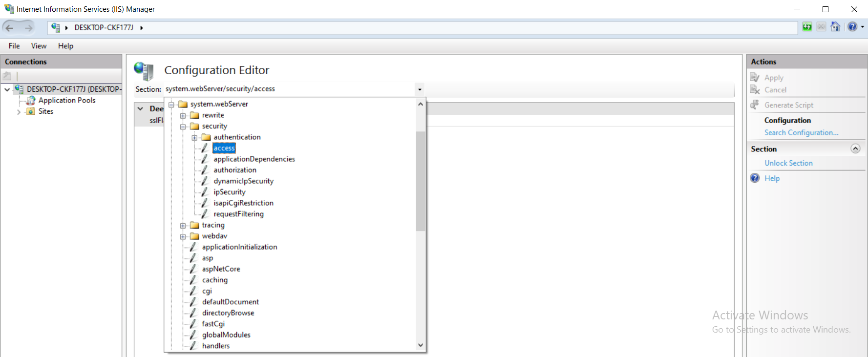The width and height of the screenshot is (868, 357).
Task: Collapse the system.webServer tree node
Action: pos(171,105)
